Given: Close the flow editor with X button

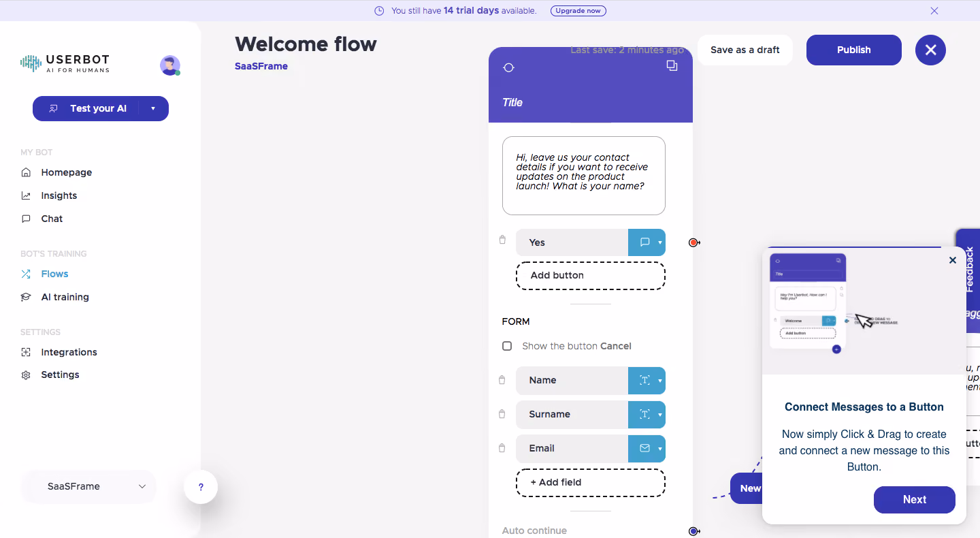Looking at the screenshot, I should coord(930,50).
